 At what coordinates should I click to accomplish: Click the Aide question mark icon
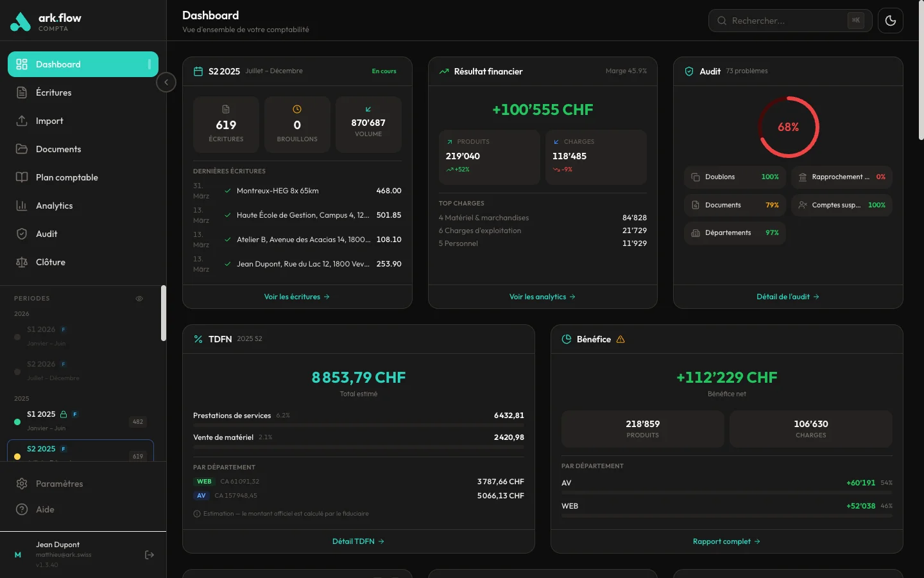point(22,509)
